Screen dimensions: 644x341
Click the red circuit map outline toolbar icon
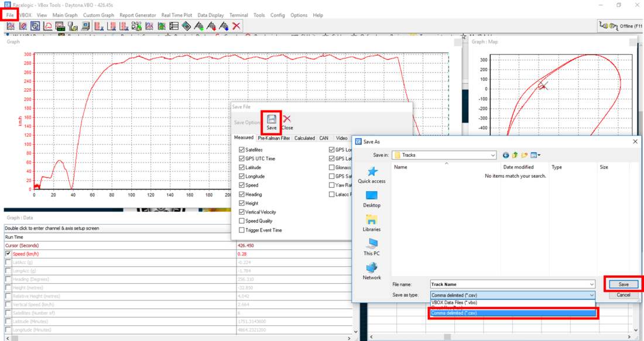tap(47, 26)
